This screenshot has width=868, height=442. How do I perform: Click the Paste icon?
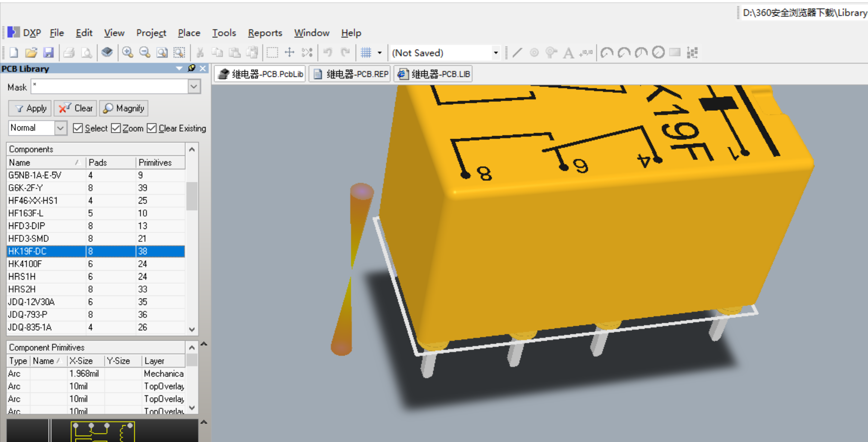tap(235, 53)
